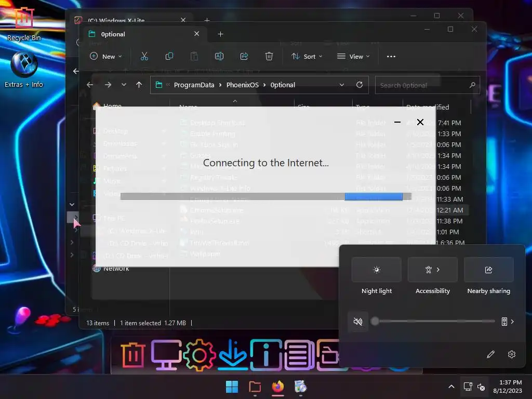Click '1 item selected 1.27 MB' status text
Image resolution: width=532 pixels, height=399 pixels.
pyautogui.click(x=153, y=323)
